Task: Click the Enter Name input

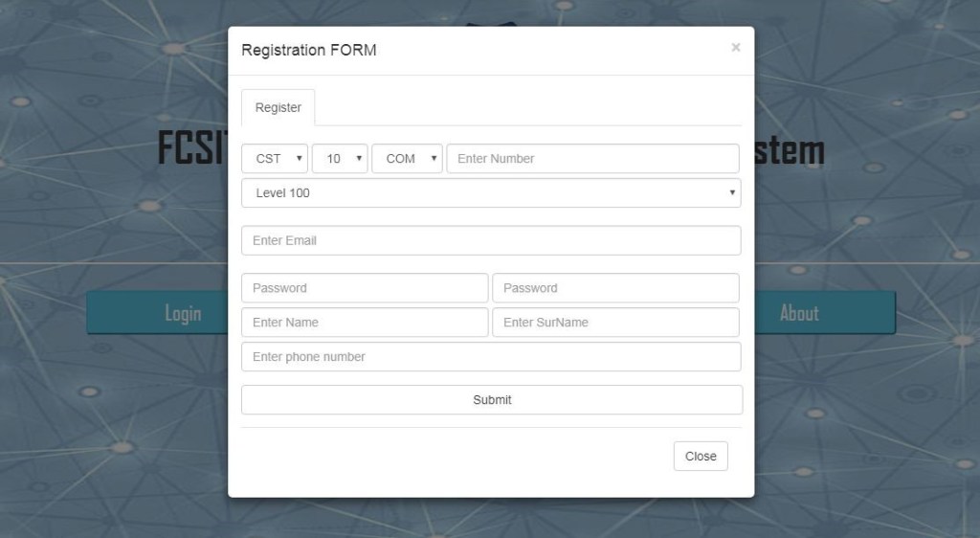Action: 365,323
